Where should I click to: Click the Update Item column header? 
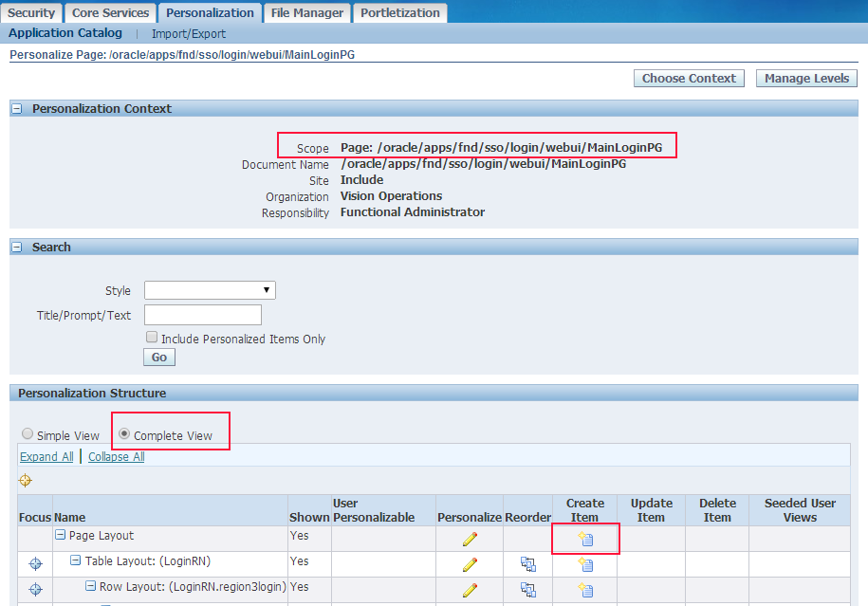(652, 510)
